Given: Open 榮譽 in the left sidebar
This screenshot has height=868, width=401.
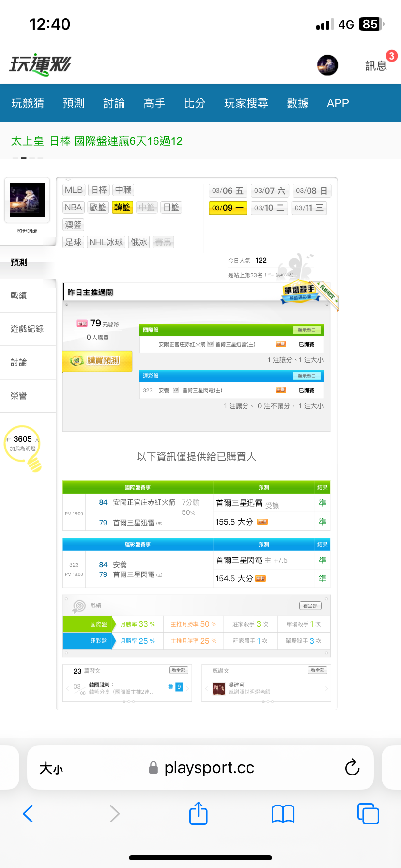Looking at the screenshot, I should 28,396.
